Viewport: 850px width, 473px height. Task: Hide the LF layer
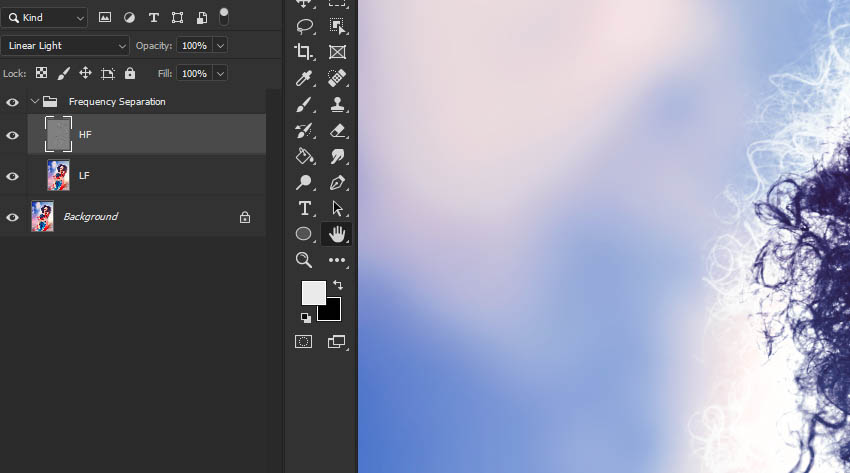tap(12, 177)
